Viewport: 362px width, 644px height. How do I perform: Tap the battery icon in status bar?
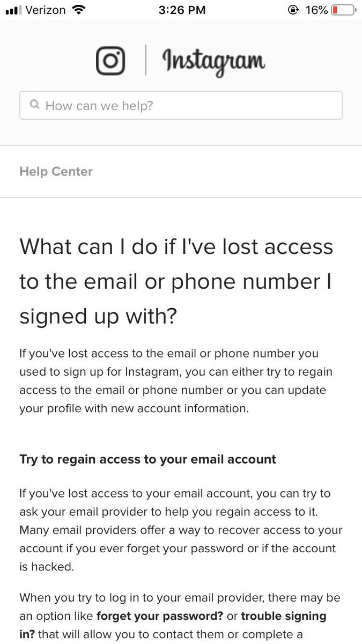tap(344, 10)
